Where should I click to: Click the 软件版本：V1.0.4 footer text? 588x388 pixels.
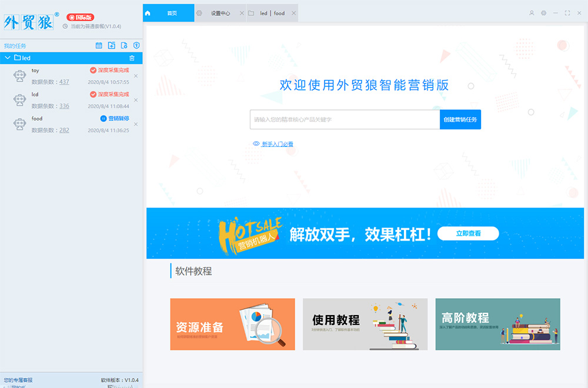click(x=119, y=380)
